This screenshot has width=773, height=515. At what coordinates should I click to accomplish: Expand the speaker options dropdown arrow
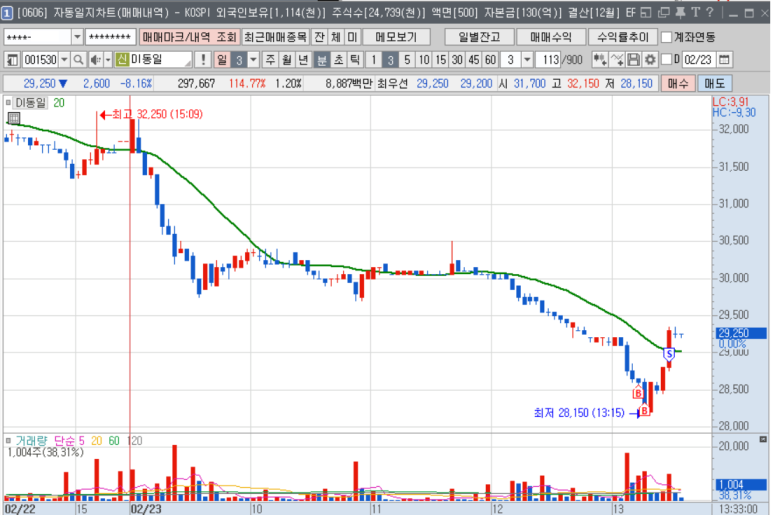tap(108, 60)
